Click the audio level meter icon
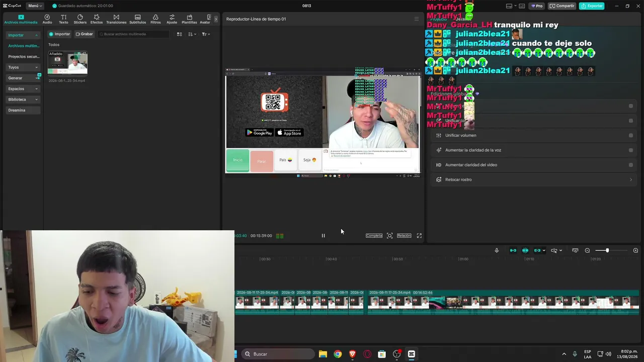 [280, 235]
